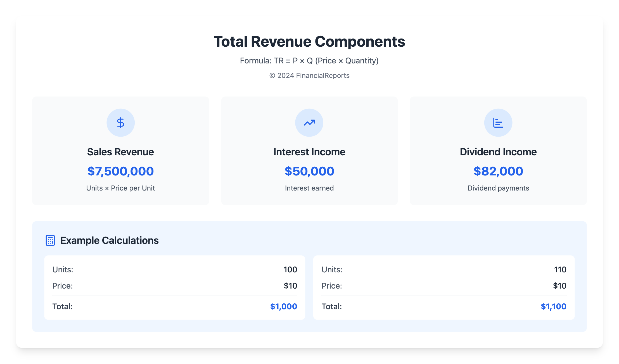Click the Example Calculations heading

(109, 241)
